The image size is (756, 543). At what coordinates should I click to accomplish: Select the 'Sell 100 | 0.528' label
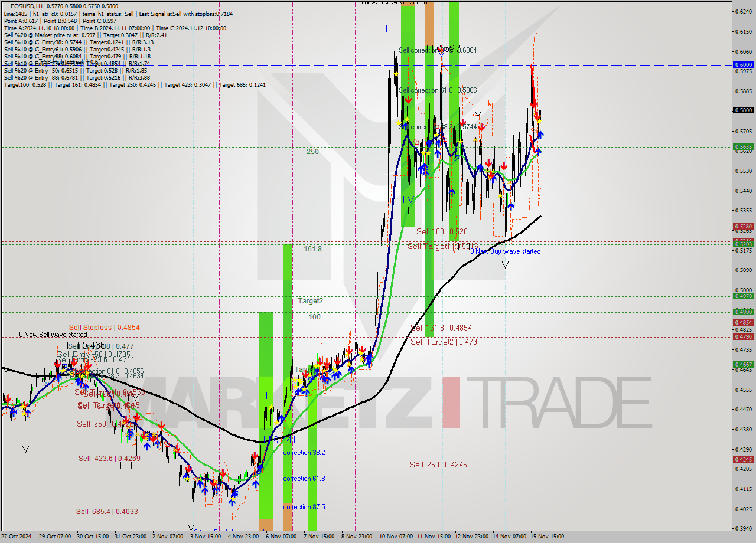(x=442, y=232)
